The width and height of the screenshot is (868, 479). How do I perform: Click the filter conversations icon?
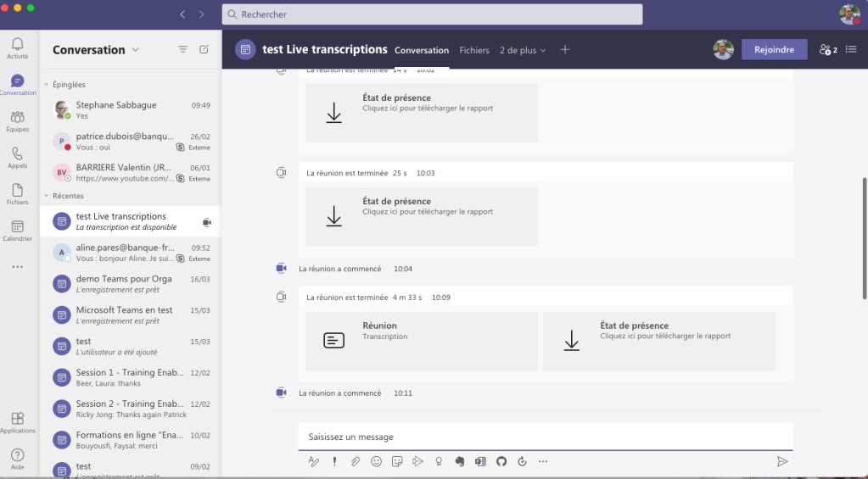(x=182, y=50)
